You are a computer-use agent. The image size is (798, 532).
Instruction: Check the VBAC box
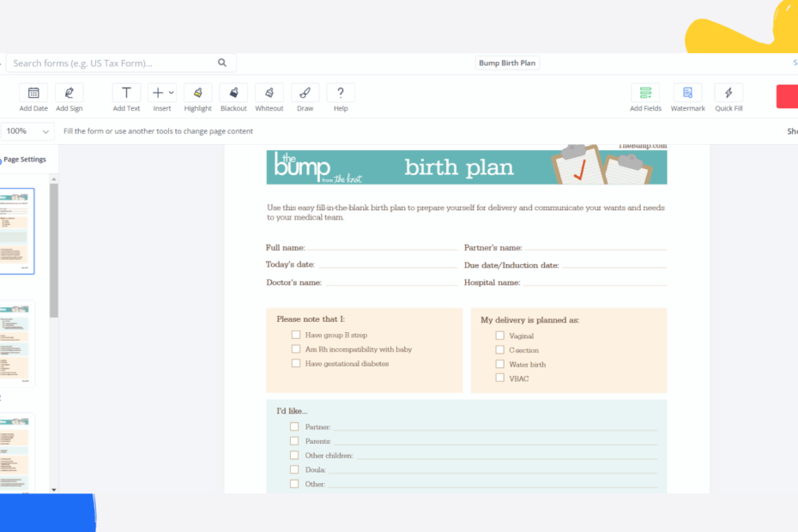pos(499,378)
